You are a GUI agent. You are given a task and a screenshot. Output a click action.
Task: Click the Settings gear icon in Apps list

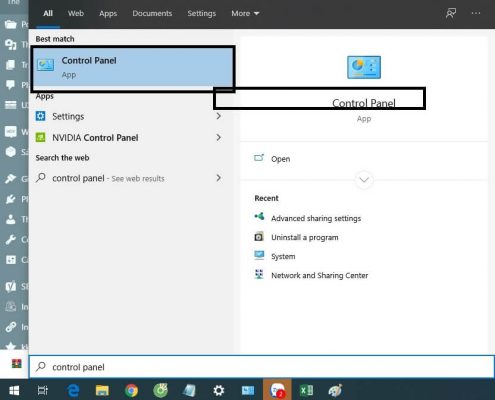(x=41, y=116)
